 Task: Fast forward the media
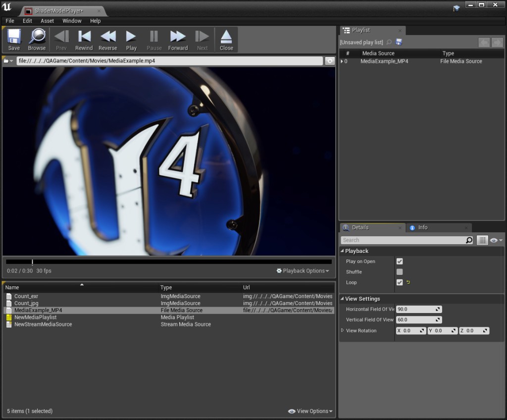click(178, 40)
